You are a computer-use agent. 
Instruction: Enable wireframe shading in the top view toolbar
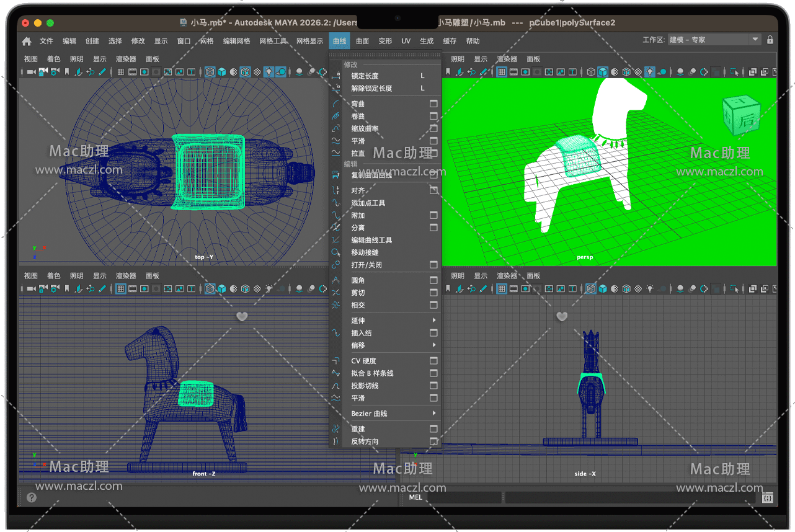pyautogui.click(x=210, y=72)
